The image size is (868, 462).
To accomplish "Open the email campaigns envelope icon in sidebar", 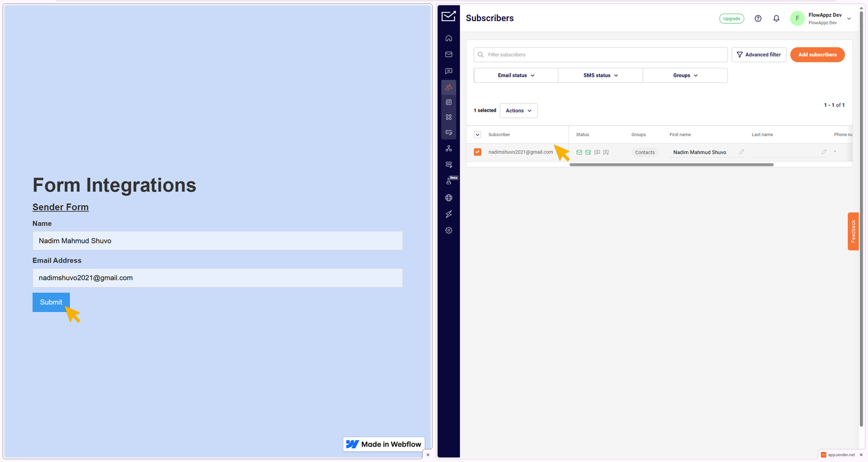I will point(449,54).
